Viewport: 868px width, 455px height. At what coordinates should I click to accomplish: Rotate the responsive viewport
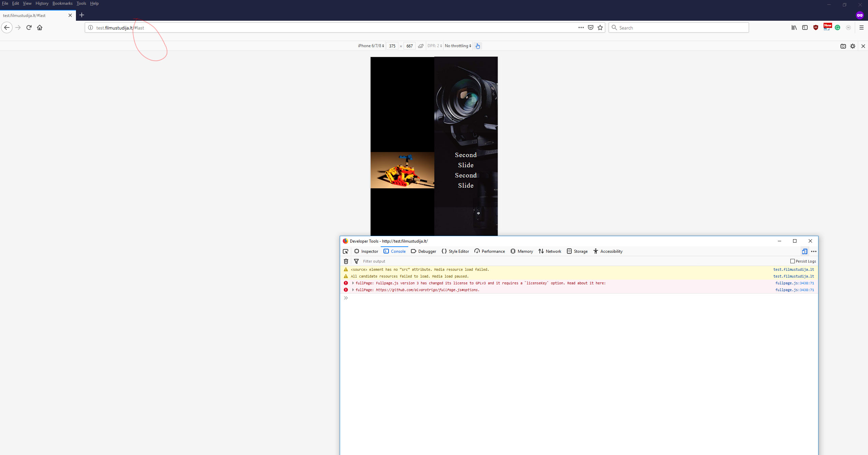421,46
